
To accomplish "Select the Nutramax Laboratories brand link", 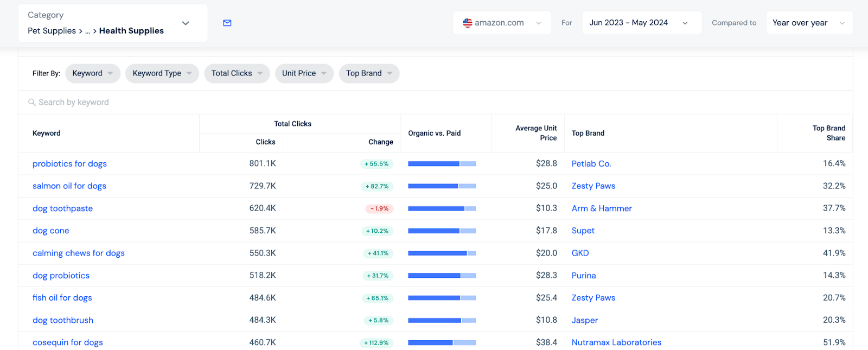I will [x=616, y=342].
